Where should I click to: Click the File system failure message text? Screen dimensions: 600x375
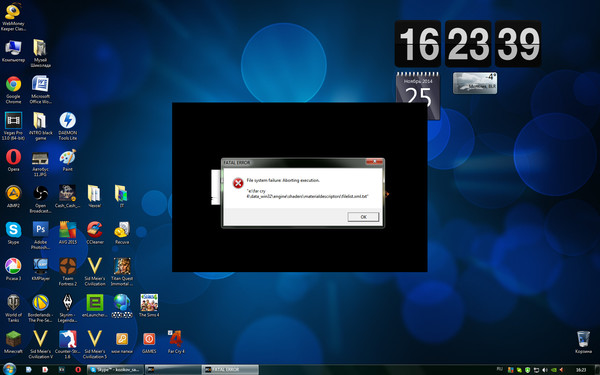click(x=283, y=180)
